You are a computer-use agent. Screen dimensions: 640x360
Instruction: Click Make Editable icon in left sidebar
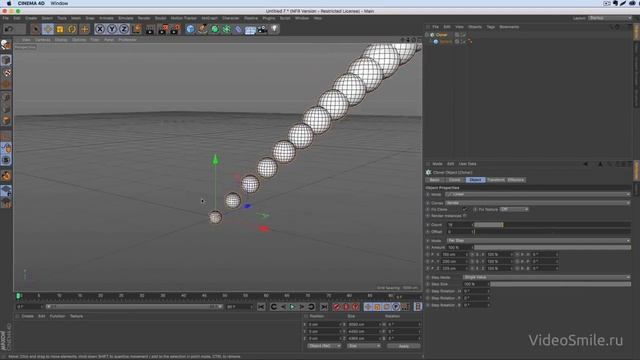tap(6, 45)
